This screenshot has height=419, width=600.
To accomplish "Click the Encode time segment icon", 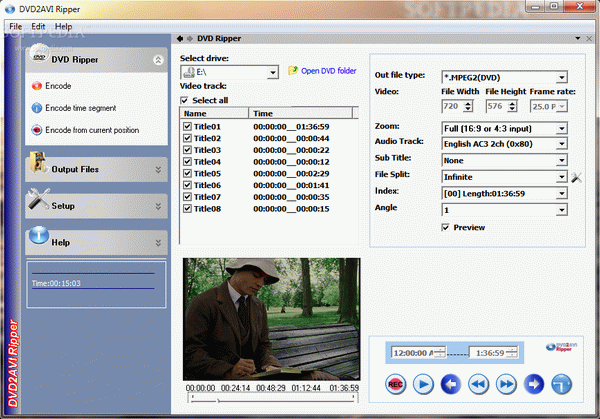I will point(37,108).
